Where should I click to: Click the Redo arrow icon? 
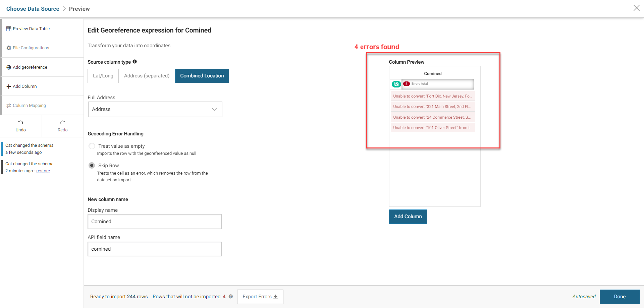(x=62, y=122)
